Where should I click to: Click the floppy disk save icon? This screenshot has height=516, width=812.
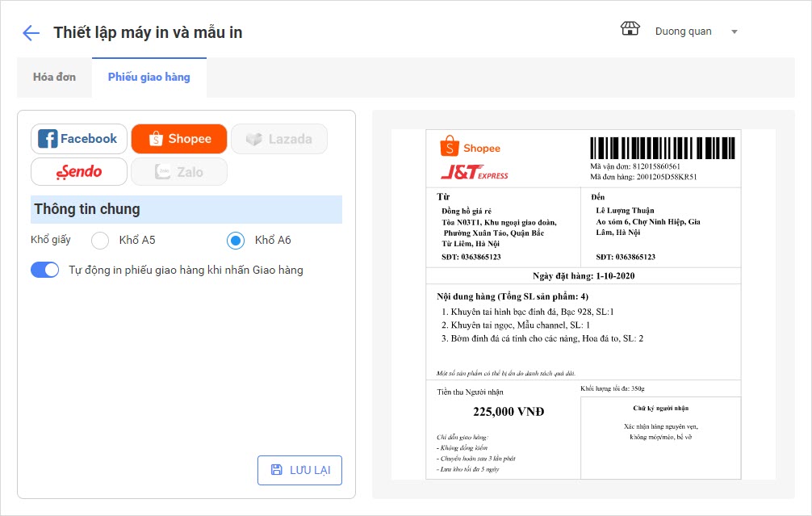(x=277, y=470)
